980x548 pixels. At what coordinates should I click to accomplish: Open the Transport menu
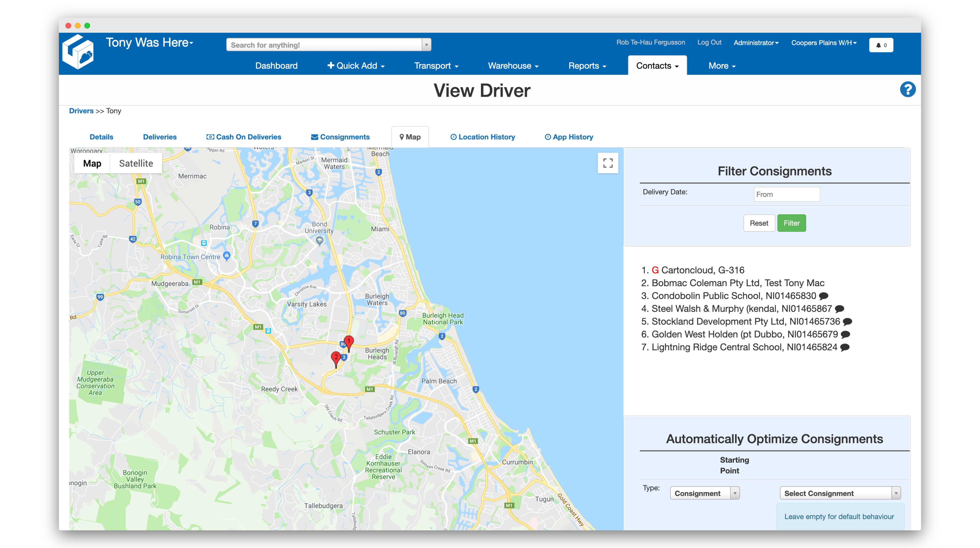tap(436, 66)
